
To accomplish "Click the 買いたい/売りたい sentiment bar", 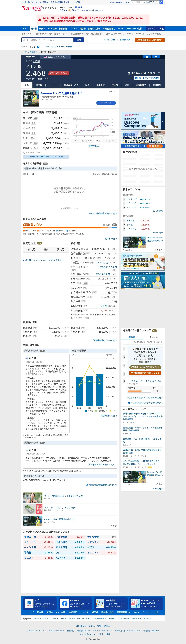I will click(x=70, y=228).
